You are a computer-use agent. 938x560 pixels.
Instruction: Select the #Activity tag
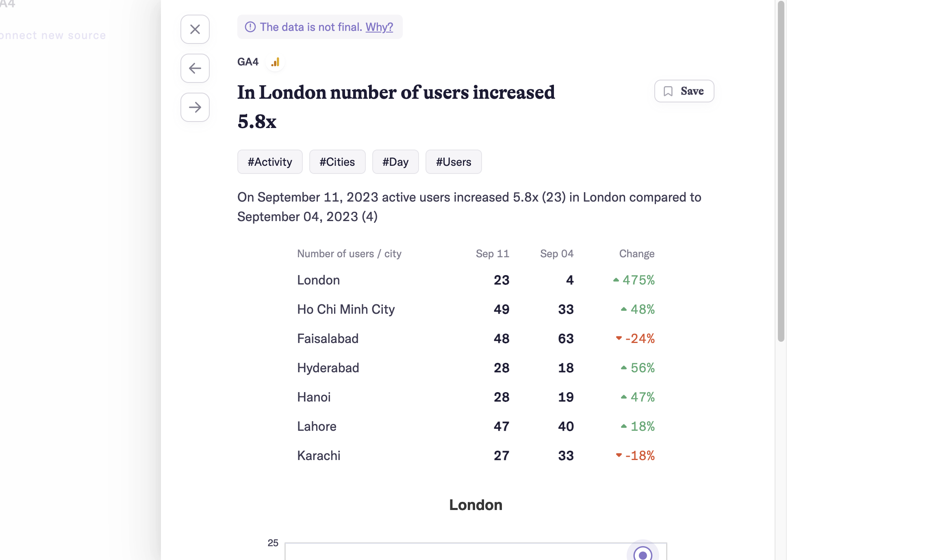[270, 162]
